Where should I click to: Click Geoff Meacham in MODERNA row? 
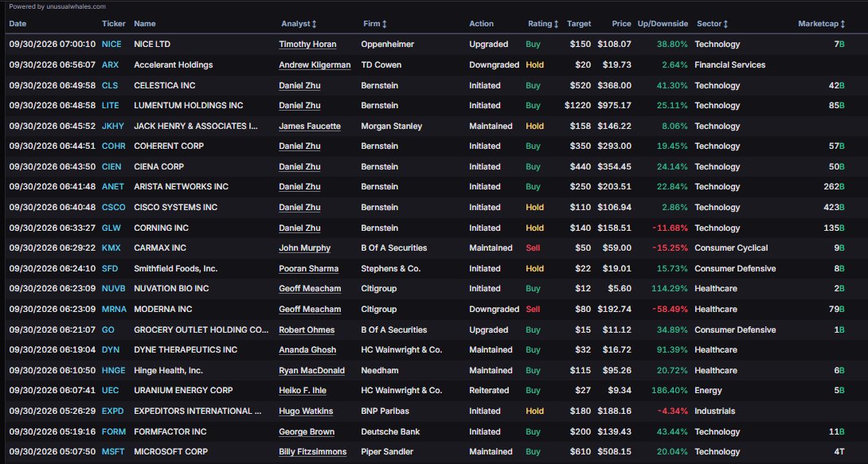click(310, 309)
